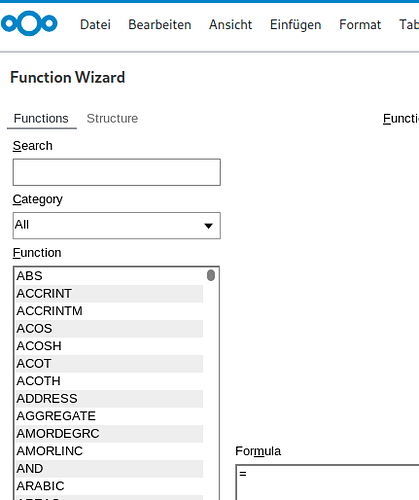Switch to the Structure tab

coord(112,119)
